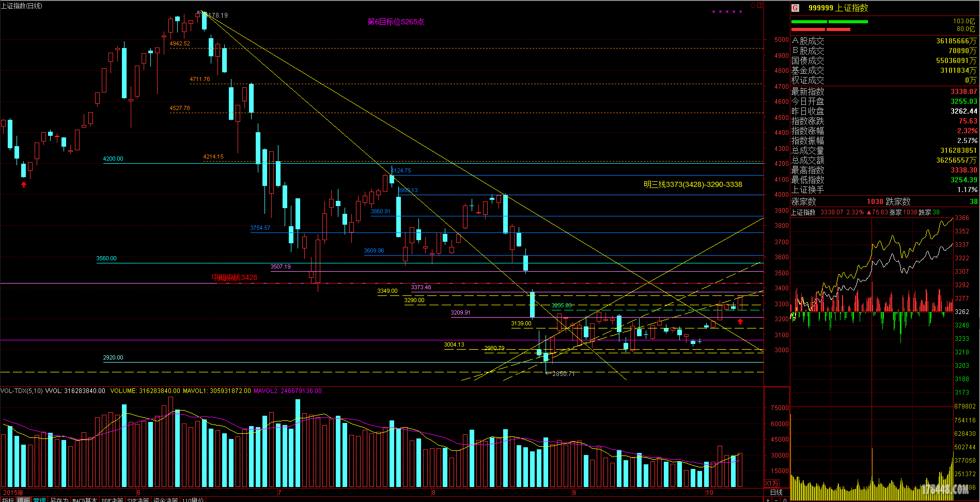Select the SUP决策 template tab
Image resolution: width=980 pixels, height=502 pixels.
coord(139,499)
